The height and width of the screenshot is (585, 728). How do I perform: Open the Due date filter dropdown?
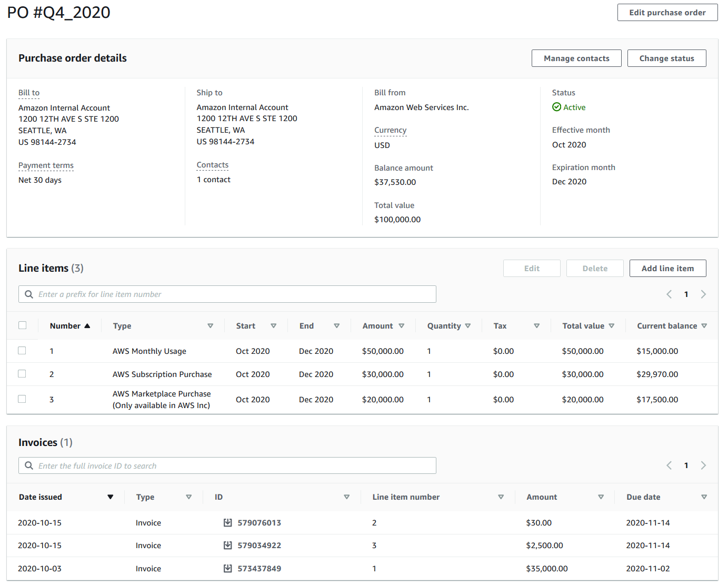704,497
